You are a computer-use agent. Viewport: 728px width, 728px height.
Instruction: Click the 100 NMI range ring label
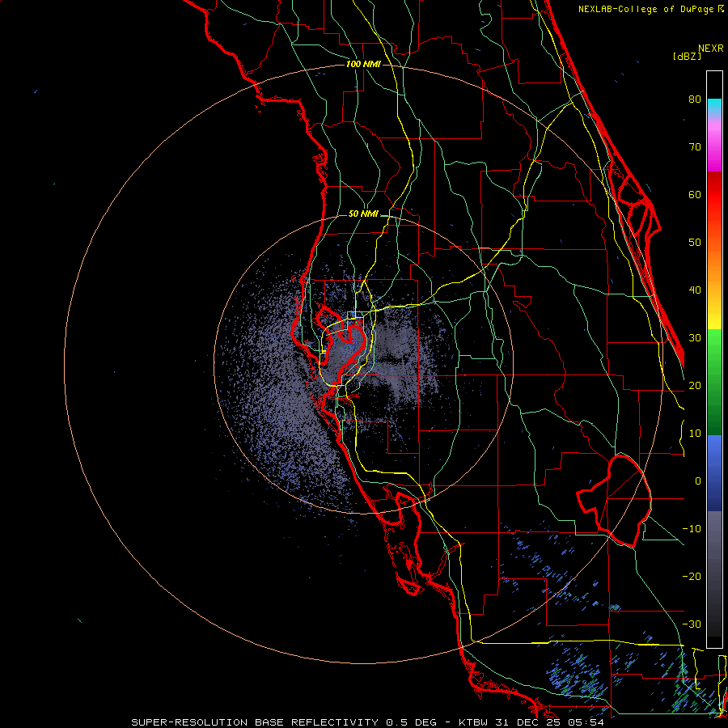point(363,64)
